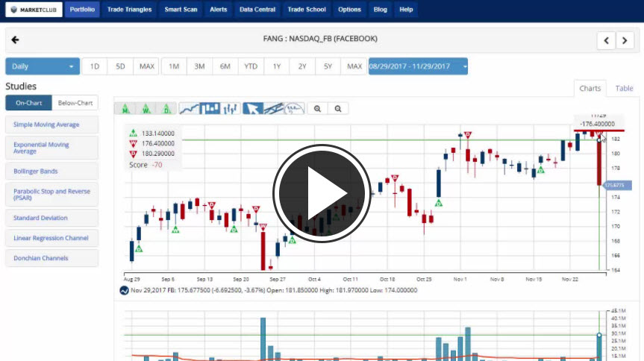Select the historical MAX range
This screenshot has height=361, width=644.
354,66
